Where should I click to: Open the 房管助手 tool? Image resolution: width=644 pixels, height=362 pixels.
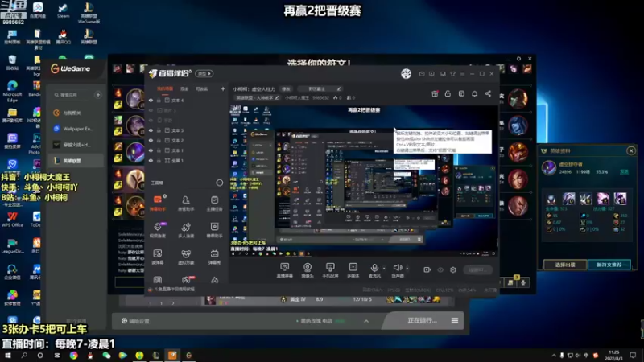coord(186,203)
